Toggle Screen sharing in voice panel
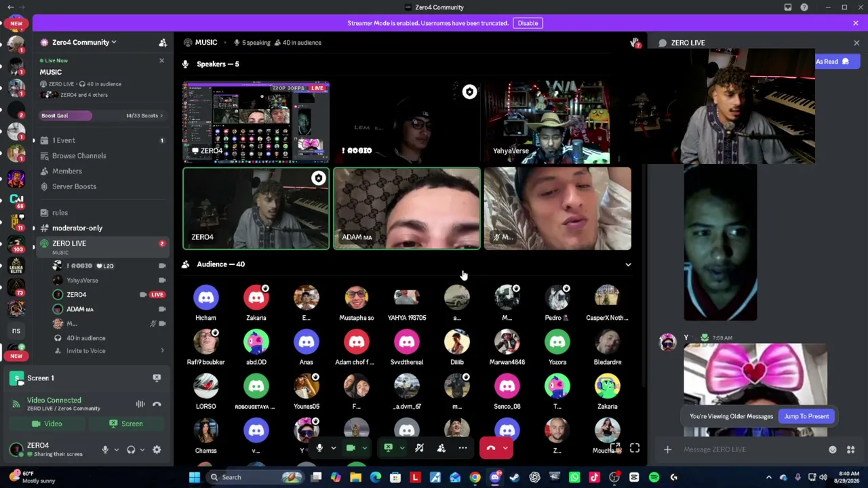The height and width of the screenshot is (488, 868). [126, 424]
